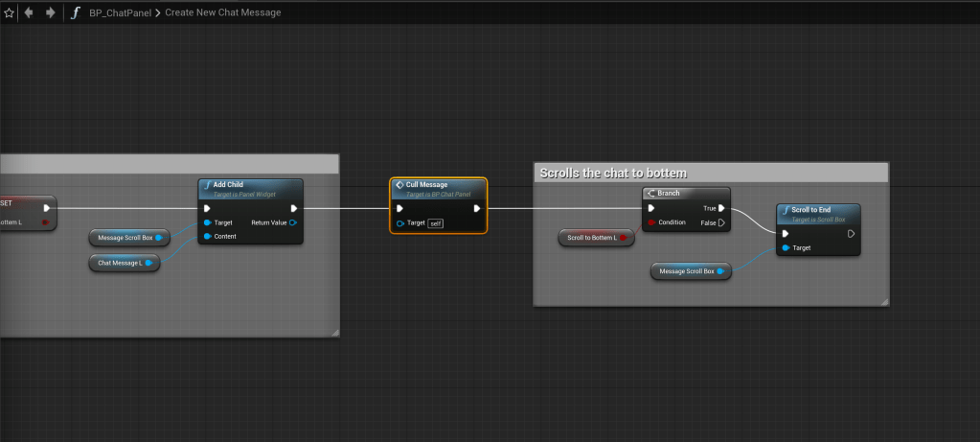The height and width of the screenshot is (442, 980).
Task: Click the Cull Message execution output pin
Action: coord(477,207)
